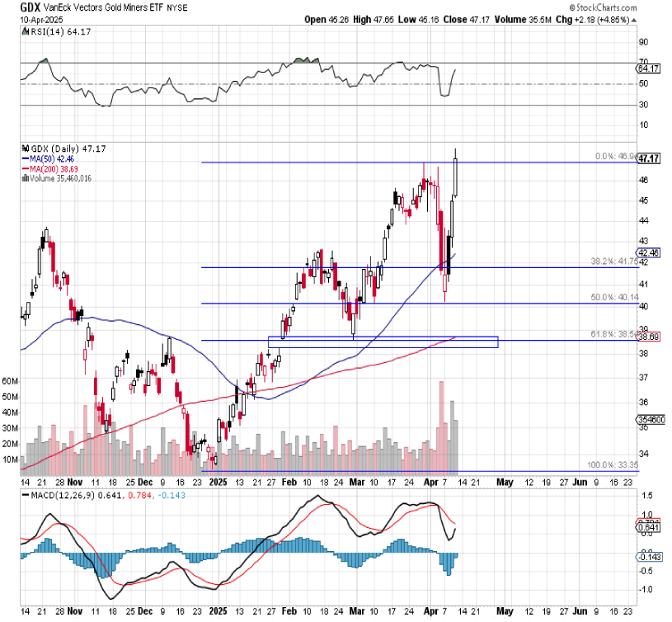Click the 0.641 MACD value tag
The image size is (672, 622).
[x=650, y=528]
